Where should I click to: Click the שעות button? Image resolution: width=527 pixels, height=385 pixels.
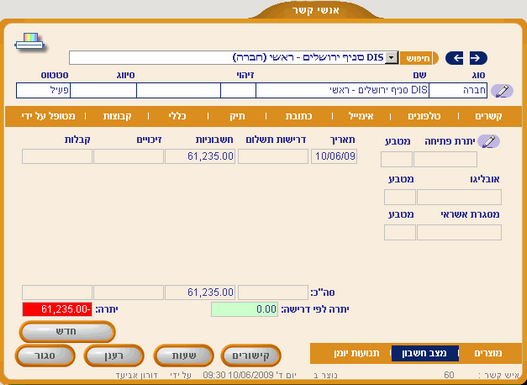pyautogui.click(x=184, y=355)
